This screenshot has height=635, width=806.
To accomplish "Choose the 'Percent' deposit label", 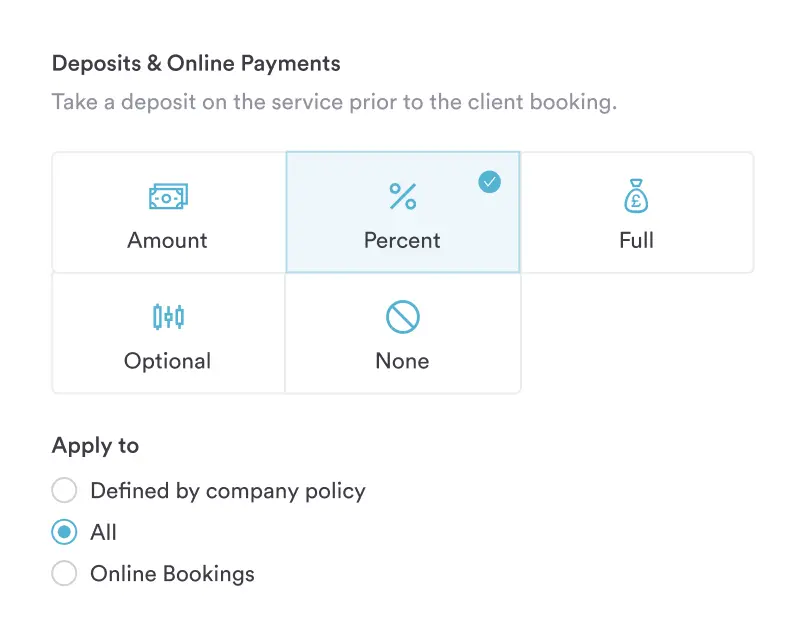I will [x=403, y=240].
